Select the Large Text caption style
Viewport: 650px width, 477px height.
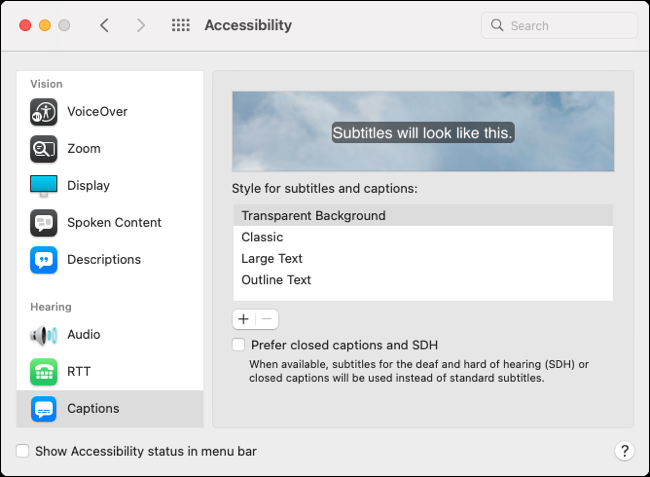click(x=271, y=259)
